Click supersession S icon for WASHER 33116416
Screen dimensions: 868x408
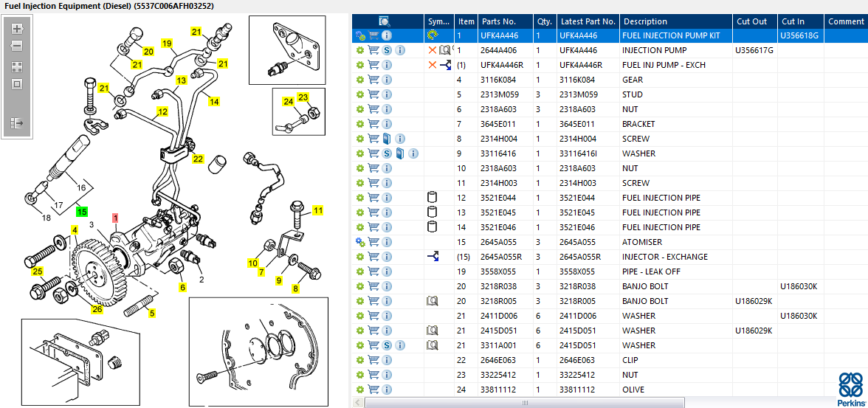[387, 153]
